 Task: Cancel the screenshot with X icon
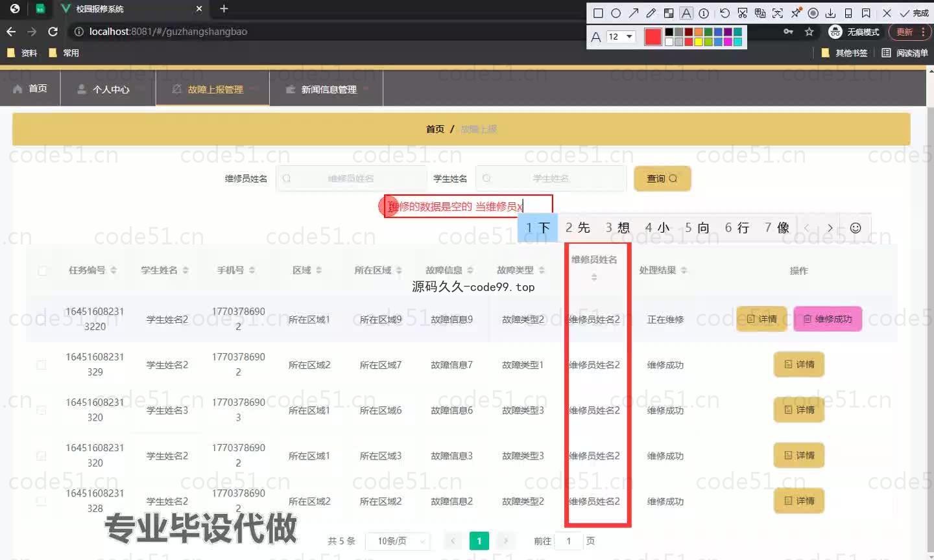(887, 13)
